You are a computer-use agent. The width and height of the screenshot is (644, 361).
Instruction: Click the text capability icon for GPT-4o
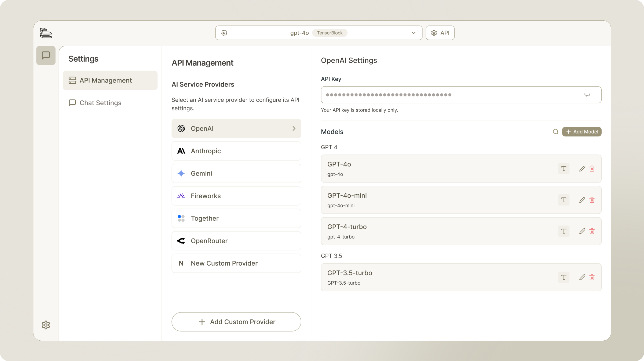point(563,169)
